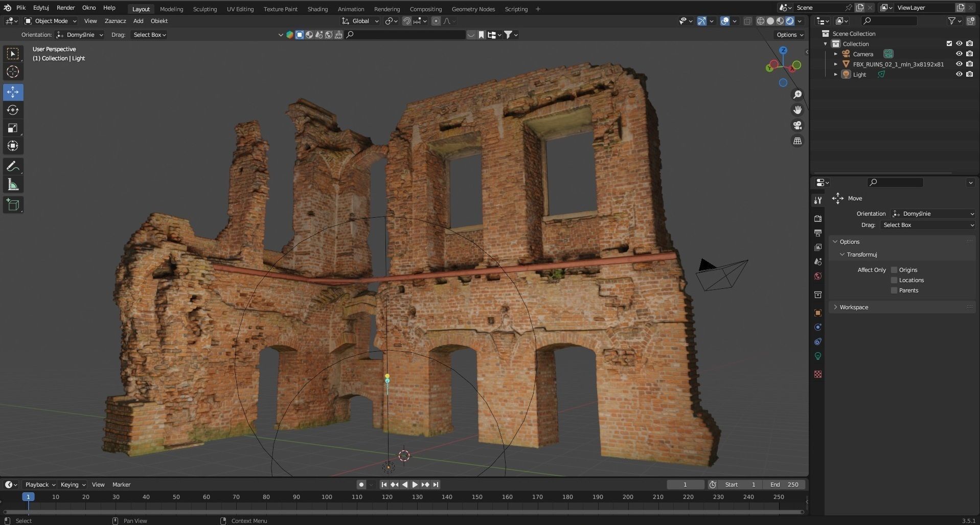Open the viewport Options dropdown
This screenshot has width=980, height=525.
pyautogui.click(x=789, y=35)
